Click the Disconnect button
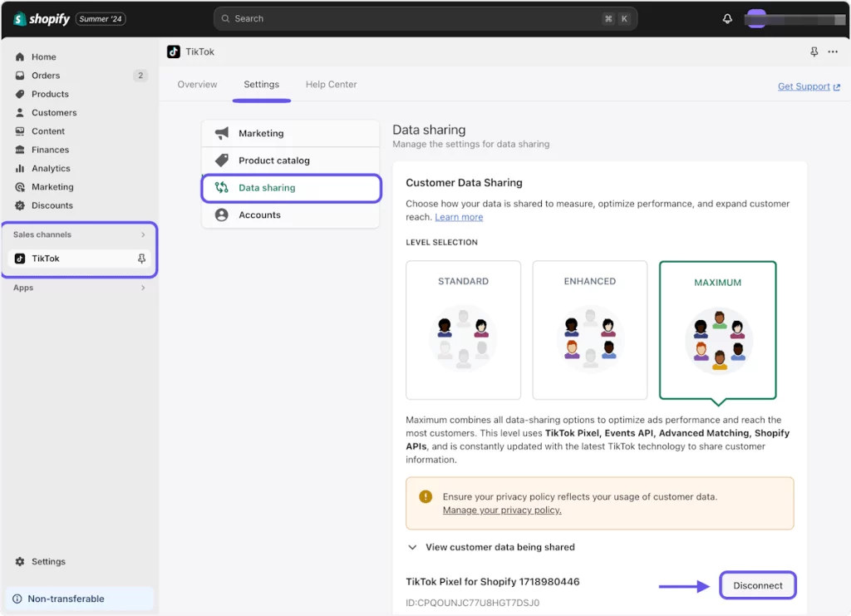 point(758,585)
